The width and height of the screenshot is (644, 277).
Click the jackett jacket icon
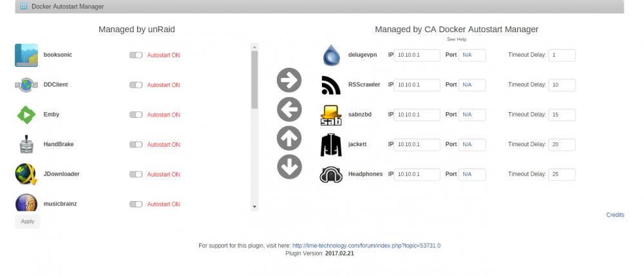click(x=331, y=145)
